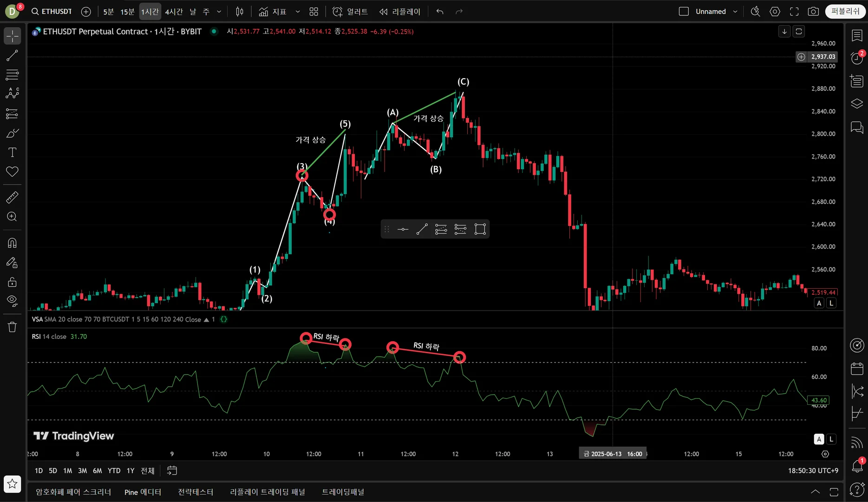868x502 pixels.
Task: Expand the Unnamed layout dropdown
Action: [735, 12]
